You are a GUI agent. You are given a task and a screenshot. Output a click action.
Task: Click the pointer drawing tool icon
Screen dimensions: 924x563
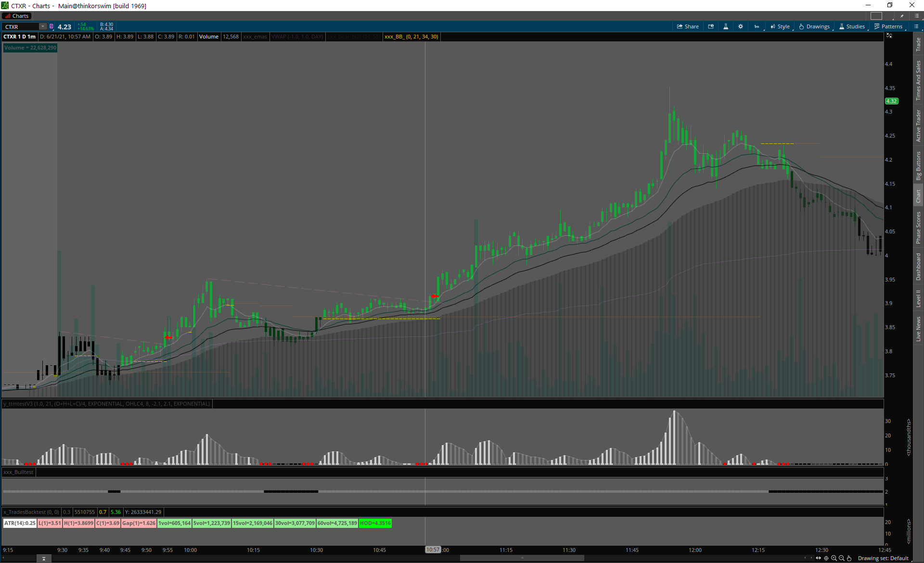[x=849, y=558]
